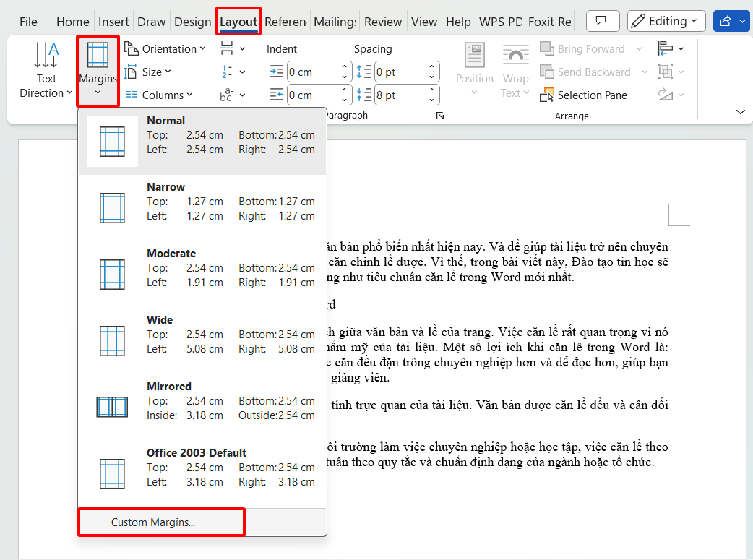Switch to the Insert tab
This screenshot has height=560, width=753.
tap(113, 22)
